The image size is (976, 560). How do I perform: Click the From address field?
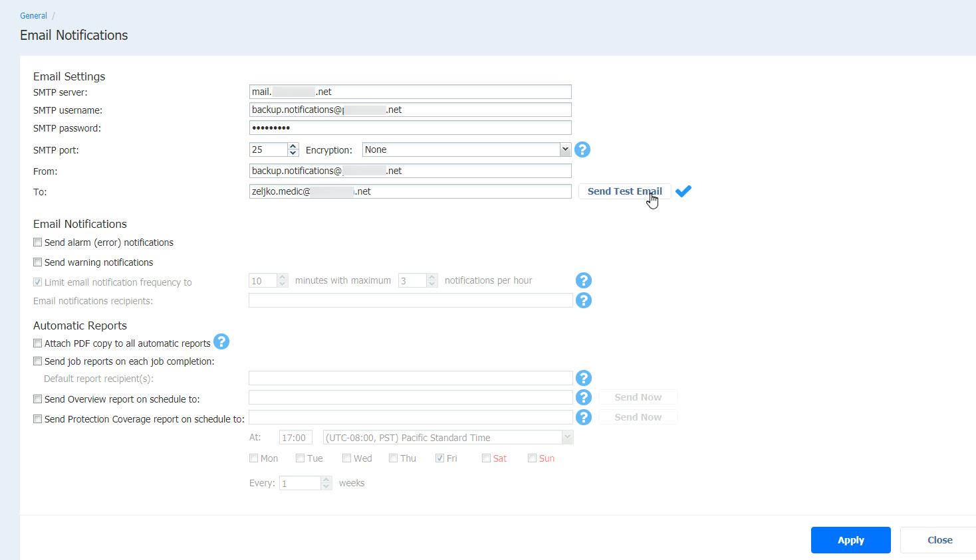[x=410, y=171]
